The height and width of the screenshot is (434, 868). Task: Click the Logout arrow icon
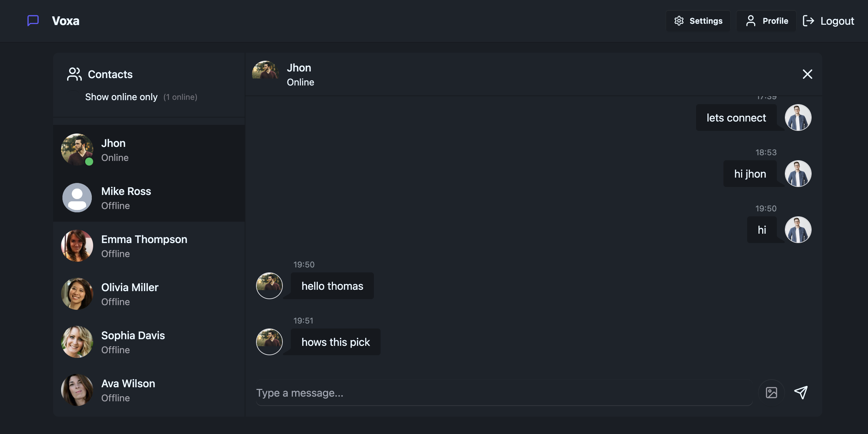[809, 21]
